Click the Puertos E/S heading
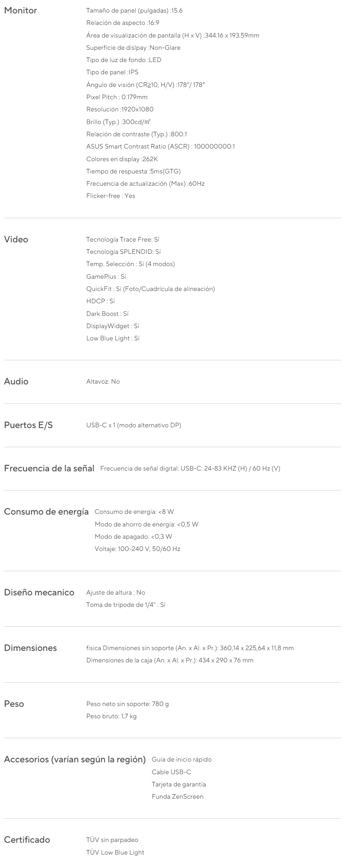 28,425
